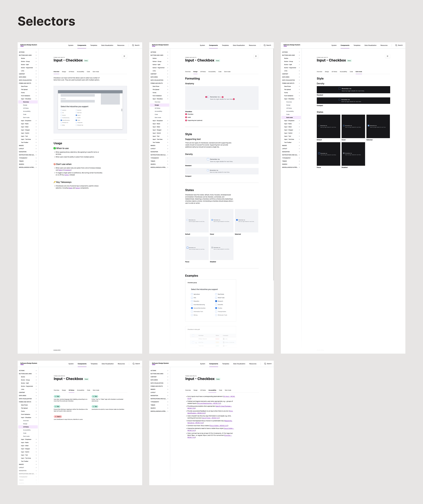Collapse FORMS AND INPUTS in Design page sidebar
This screenshot has width=423, height=504.
tap(168, 83)
